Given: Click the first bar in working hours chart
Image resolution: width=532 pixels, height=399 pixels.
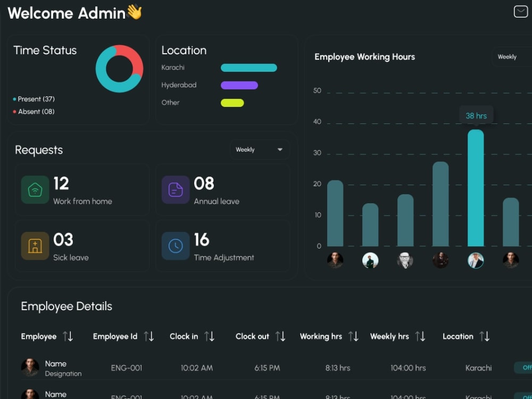Looking at the screenshot, I should 335,213.
